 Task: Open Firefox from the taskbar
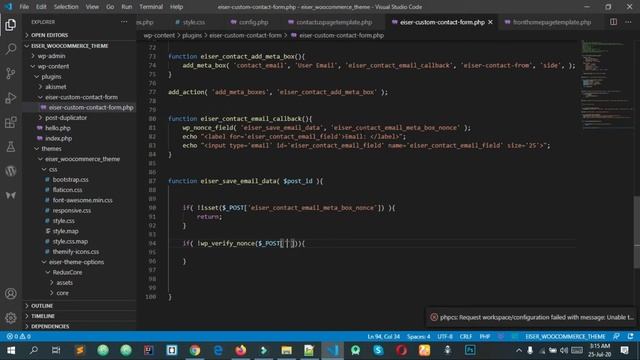click(241, 350)
